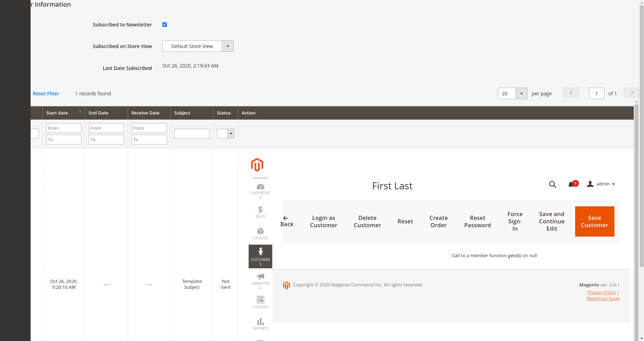Viewport: 644px width, 341px height.
Task: Click Save and Continue Edit button
Action: [x=552, y=221]
